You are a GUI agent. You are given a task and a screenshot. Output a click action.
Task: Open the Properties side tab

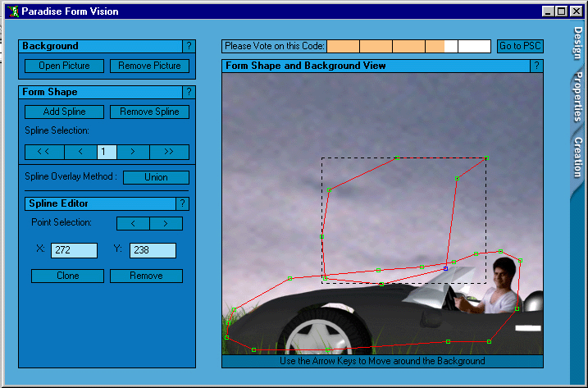(x=577, y=97)
